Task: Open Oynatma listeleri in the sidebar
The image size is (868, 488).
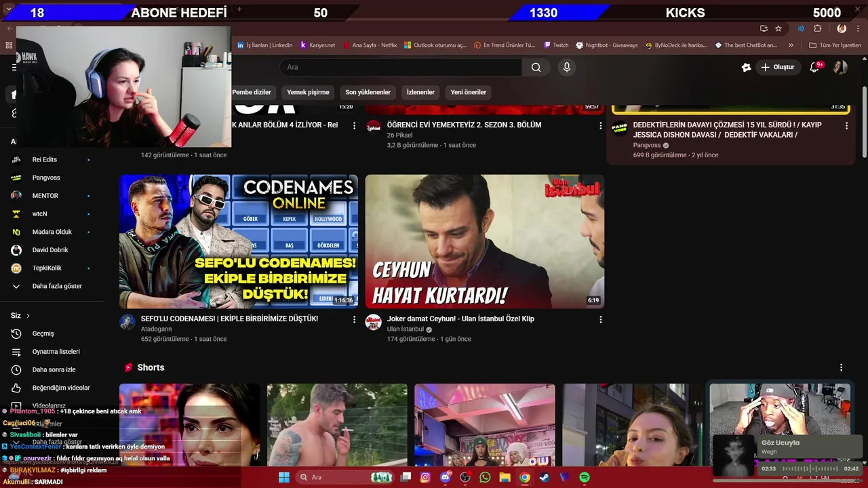Action: (56, 352)
